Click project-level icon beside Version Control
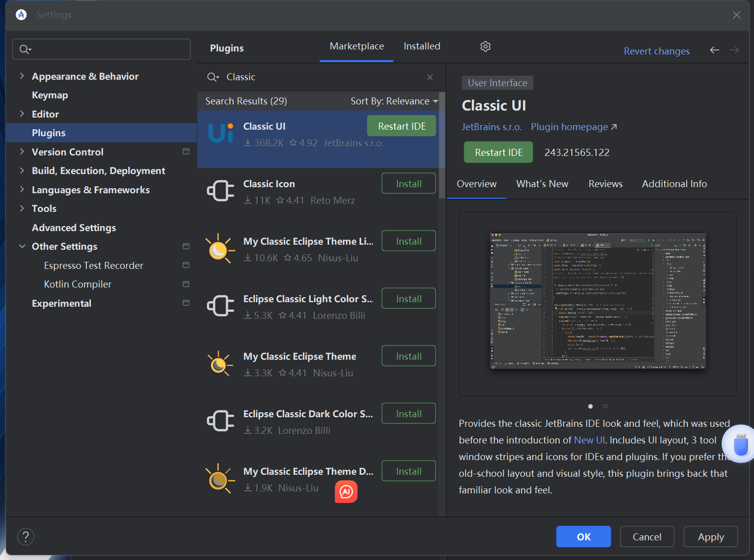This screenshot has height=560, width=754. pyautogui.click(x=186, y=151)
